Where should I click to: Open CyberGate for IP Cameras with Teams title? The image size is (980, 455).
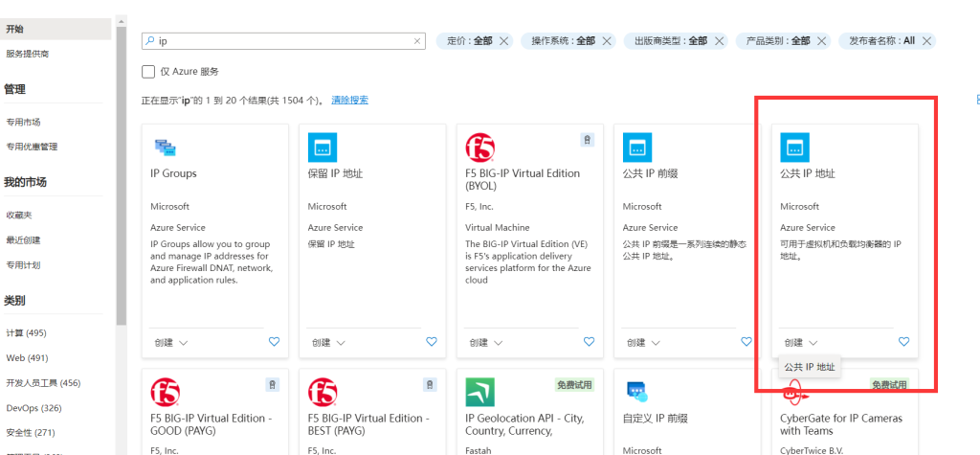(841, 424)
